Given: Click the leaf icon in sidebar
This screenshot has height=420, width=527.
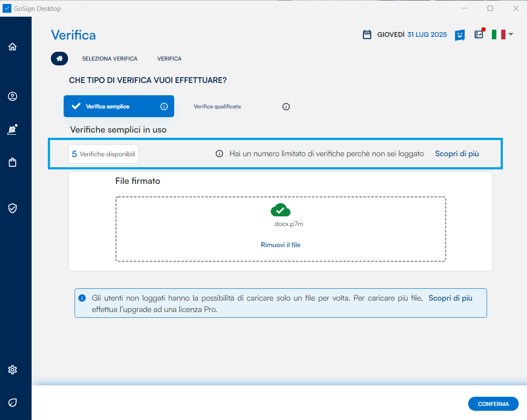Looking at the screenshot, I should 12,402.
